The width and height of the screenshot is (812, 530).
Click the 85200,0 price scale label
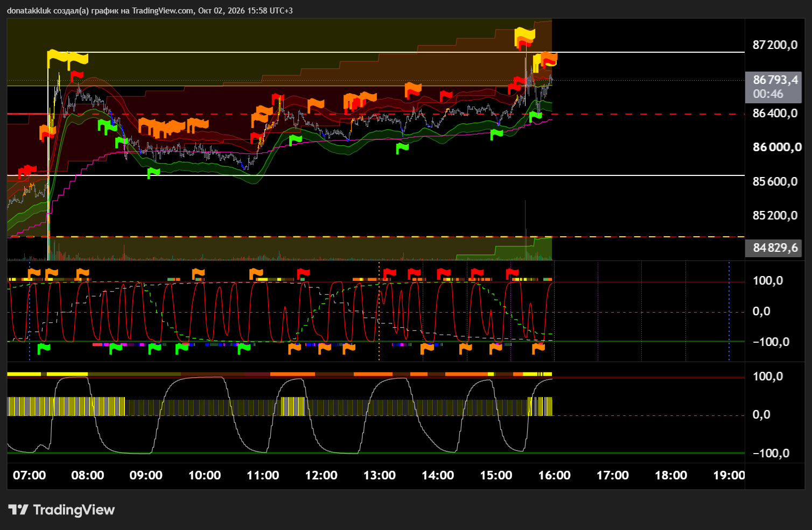coord(775,216)
